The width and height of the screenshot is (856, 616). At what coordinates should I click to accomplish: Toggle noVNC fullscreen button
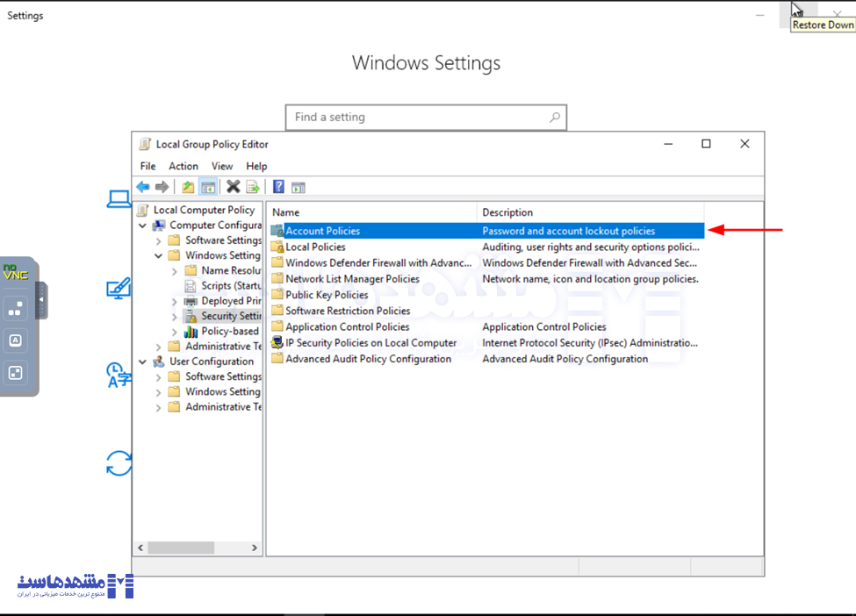[x=15, y=373]
